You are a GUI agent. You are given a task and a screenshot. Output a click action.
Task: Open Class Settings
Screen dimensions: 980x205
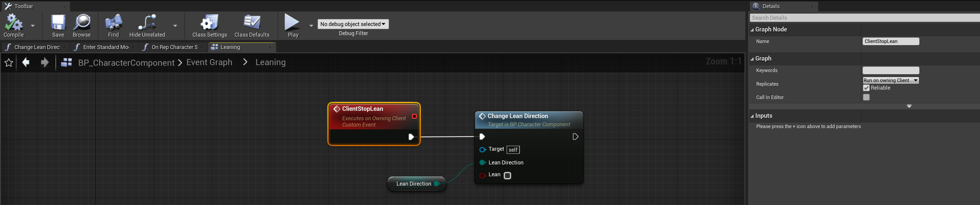210,25
